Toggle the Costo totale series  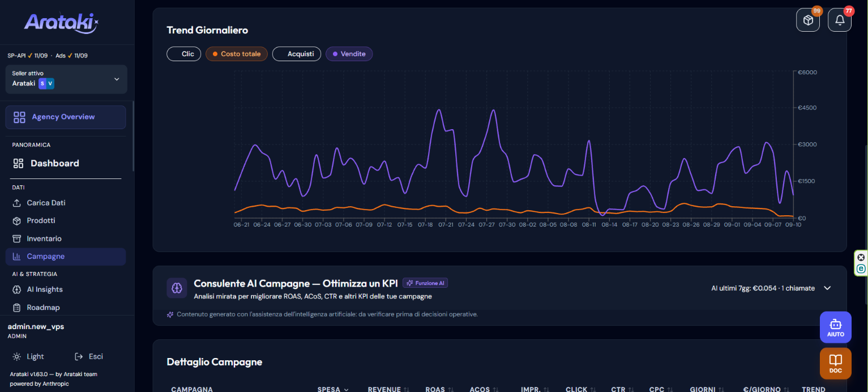click(x=237, y=54)
